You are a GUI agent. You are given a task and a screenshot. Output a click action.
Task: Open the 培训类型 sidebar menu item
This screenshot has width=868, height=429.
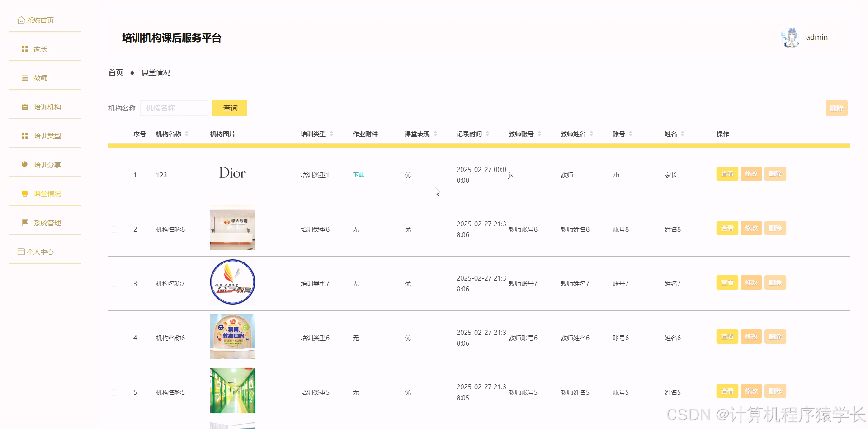(x=45, y=136)
